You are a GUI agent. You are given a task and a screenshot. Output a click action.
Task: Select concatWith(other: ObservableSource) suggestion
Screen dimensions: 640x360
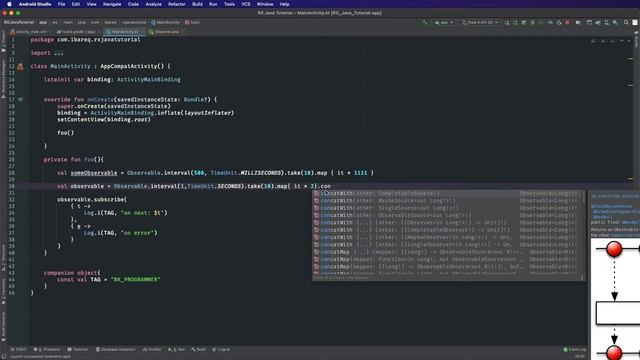(x=447, y=216)
